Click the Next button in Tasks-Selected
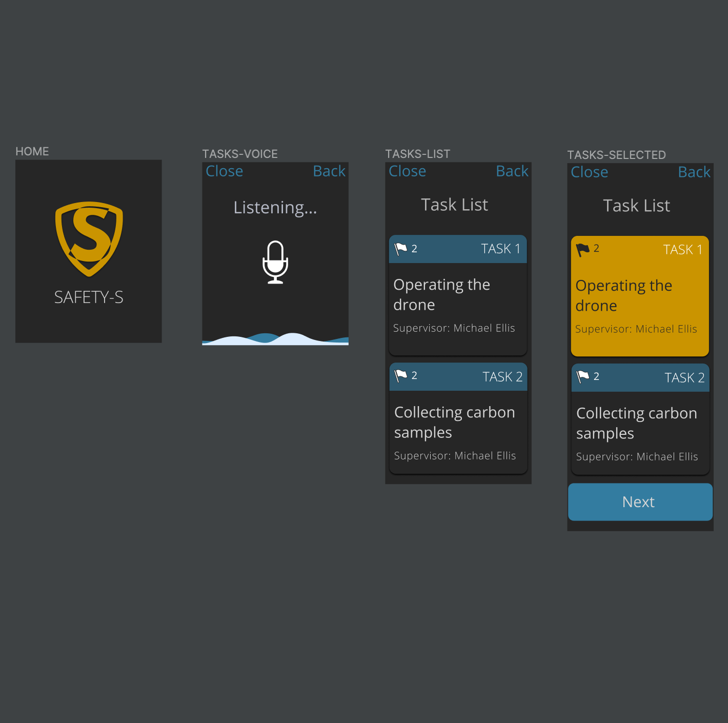The height and width of the screenshot is (723, 728). pos(640,502)
